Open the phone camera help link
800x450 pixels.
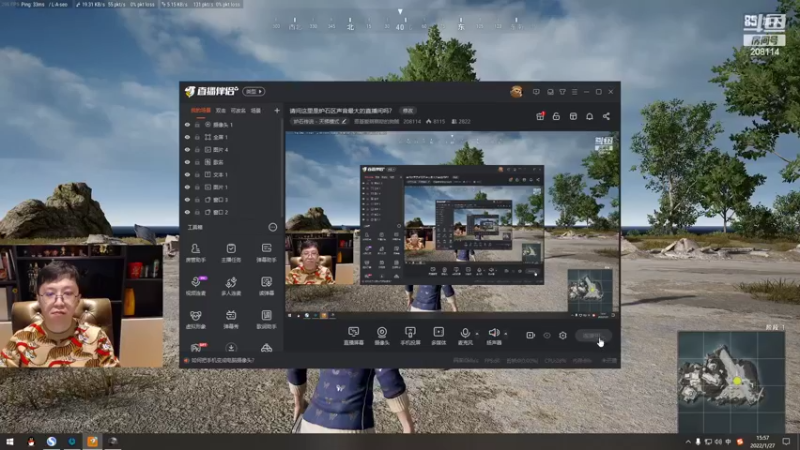tap(222, 360)
